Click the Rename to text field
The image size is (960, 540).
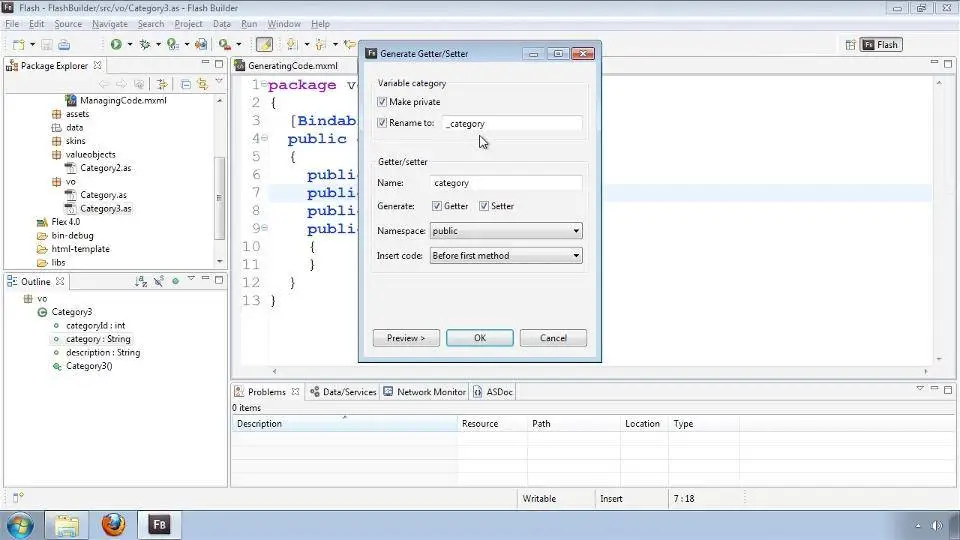tap(512, 124)
